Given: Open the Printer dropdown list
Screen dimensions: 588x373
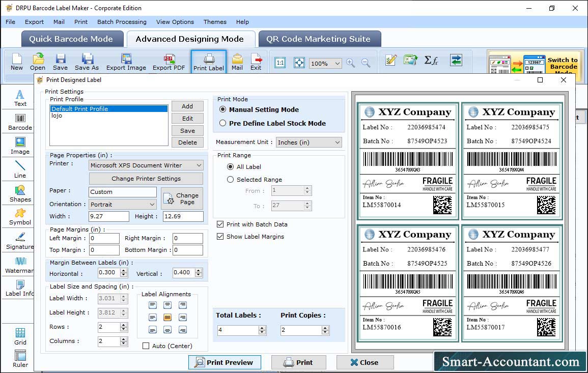Looking at the screenshot, I should point(146,165).
